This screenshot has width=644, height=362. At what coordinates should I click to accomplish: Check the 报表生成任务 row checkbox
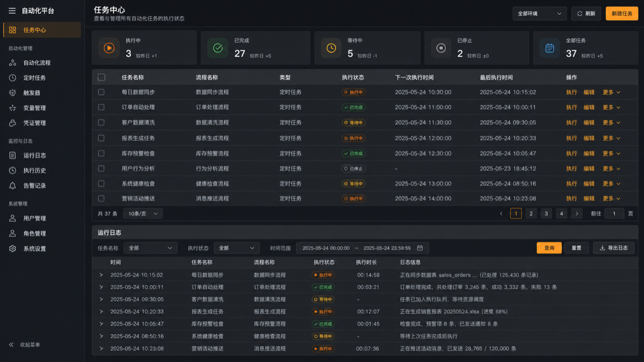pyautogui.click(x=101, y=138)
